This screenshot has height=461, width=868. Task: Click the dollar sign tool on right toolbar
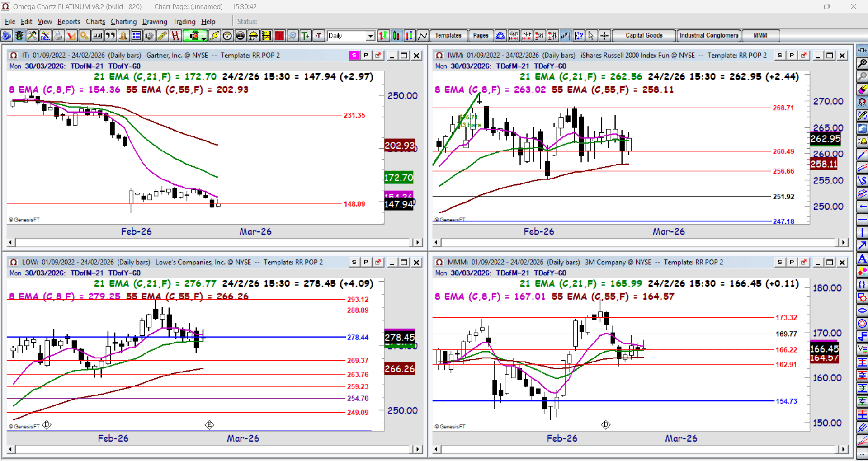862,181
